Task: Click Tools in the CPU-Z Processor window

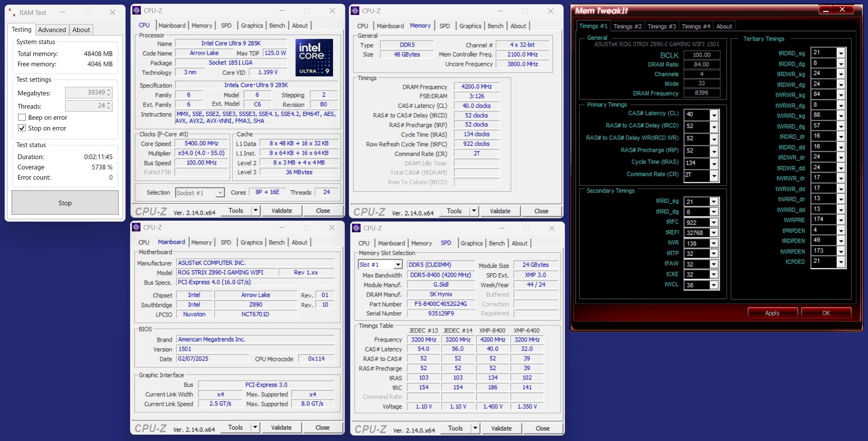Action: click(236, 210)
